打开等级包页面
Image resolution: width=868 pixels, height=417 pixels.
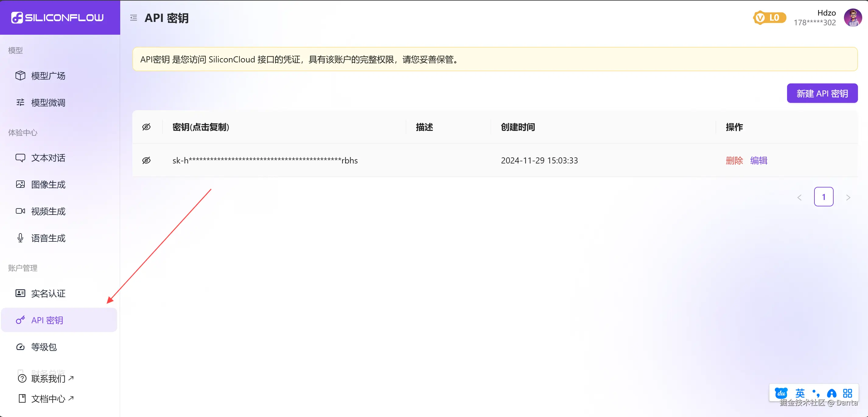(44, 347)
